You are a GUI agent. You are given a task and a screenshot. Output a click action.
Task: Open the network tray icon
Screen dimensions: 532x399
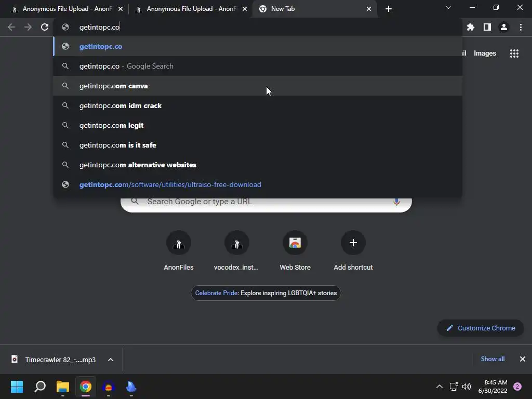pyautogui.click(x=454, y=387)
